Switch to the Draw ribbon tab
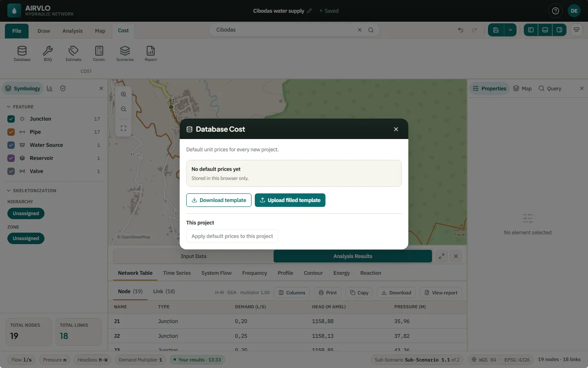 pyautogui.click(x=44, y=31)
